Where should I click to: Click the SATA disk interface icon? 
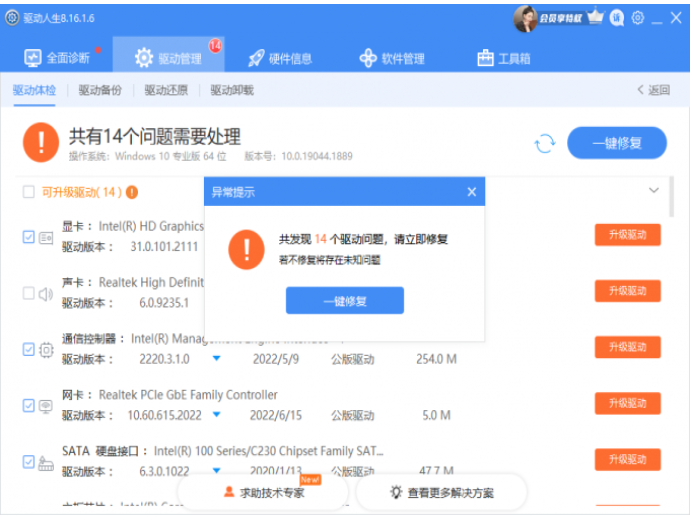[46, 463]
